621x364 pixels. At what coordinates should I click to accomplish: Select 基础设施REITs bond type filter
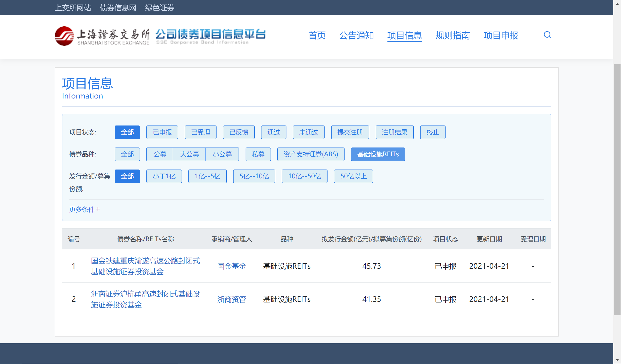coord(377,154)
